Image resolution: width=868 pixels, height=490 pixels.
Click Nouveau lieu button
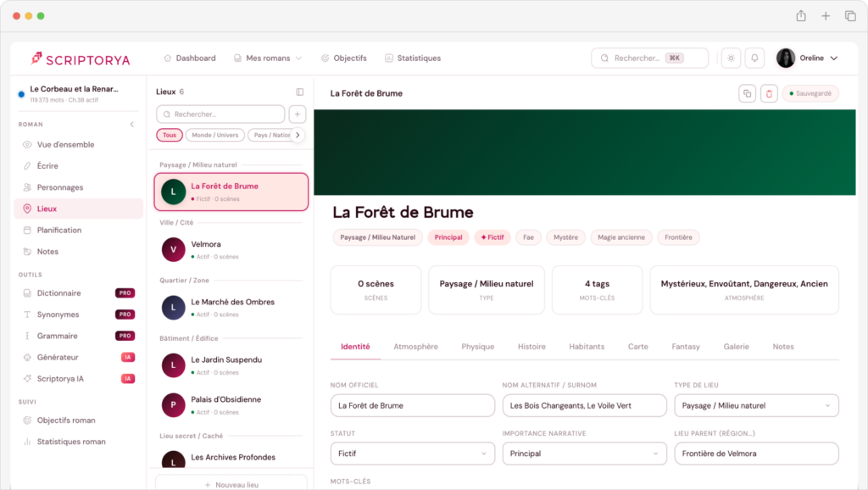[x=231, y=484]
